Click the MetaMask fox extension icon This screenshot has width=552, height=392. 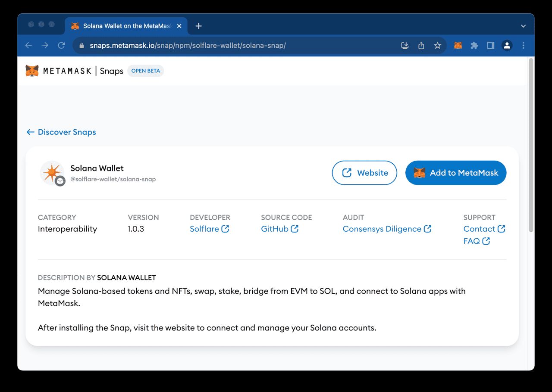[458, 45]
